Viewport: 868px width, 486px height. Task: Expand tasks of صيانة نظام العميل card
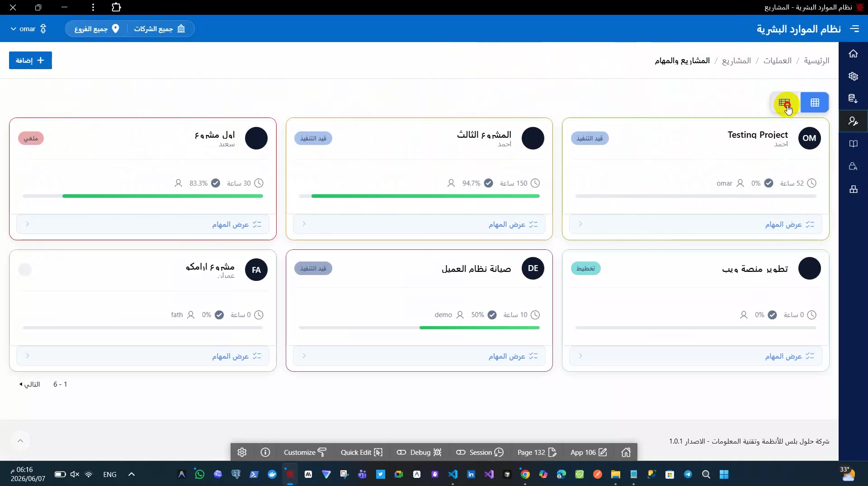419,356
